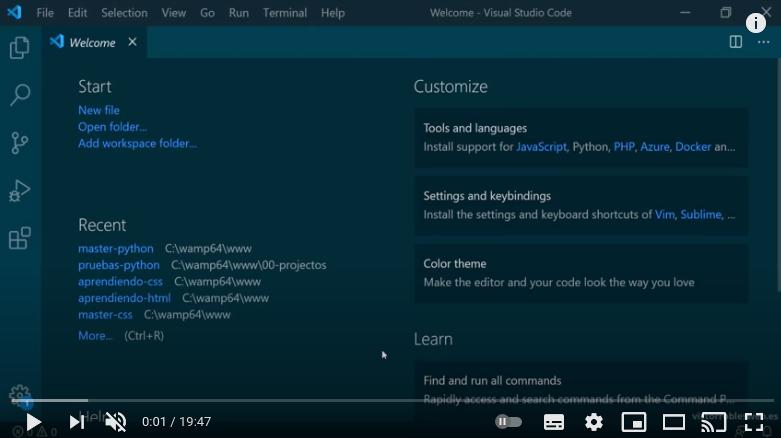Close the Welcome tab
Viewport: 781px width, 438px height.
132,42
